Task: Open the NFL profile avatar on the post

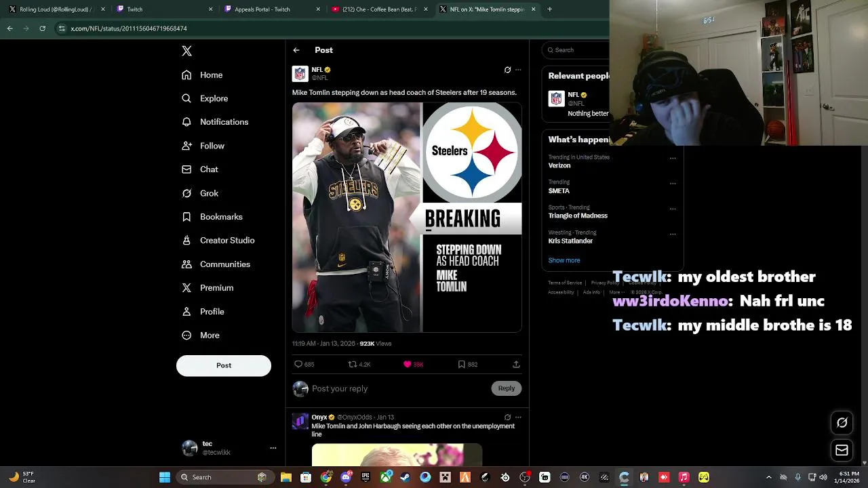Action: click(300, 73)
